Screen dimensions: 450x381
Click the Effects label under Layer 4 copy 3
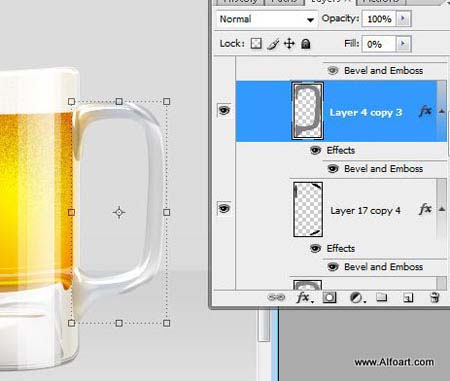click(341, 150)
